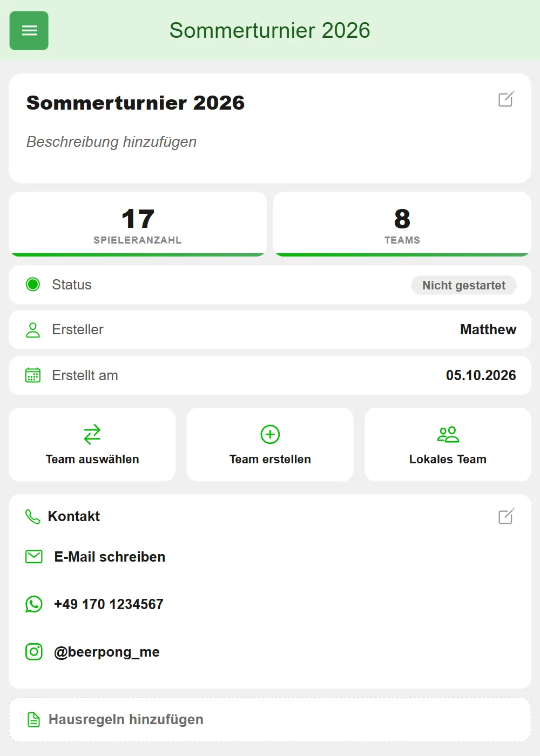Click the phone icon beside Kontakt
This screenshot has width=540, height=756.
point(33,517)
